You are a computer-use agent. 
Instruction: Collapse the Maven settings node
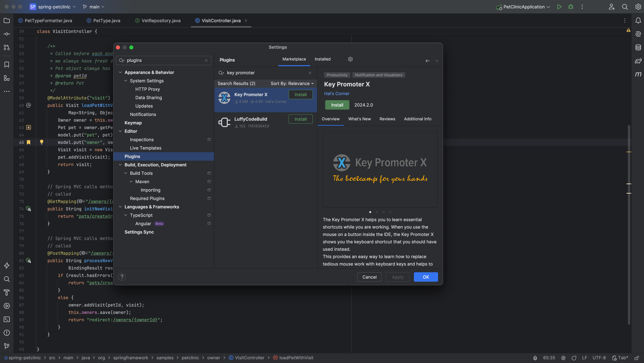tap(131, 182)
